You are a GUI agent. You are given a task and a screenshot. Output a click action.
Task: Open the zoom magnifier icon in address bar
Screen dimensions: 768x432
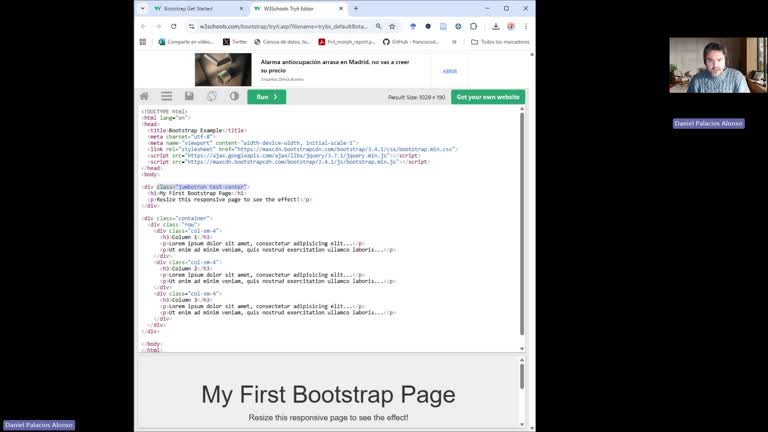pyautogui.click(x=379, y=26)
